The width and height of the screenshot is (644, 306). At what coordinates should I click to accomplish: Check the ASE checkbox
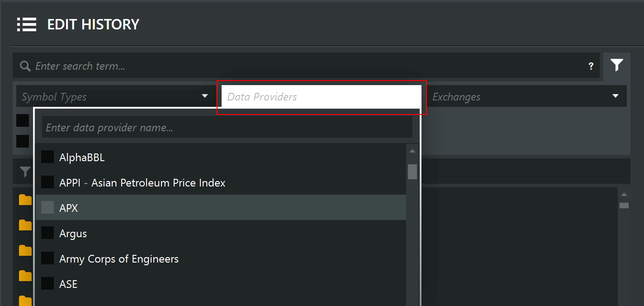[47, 284]
